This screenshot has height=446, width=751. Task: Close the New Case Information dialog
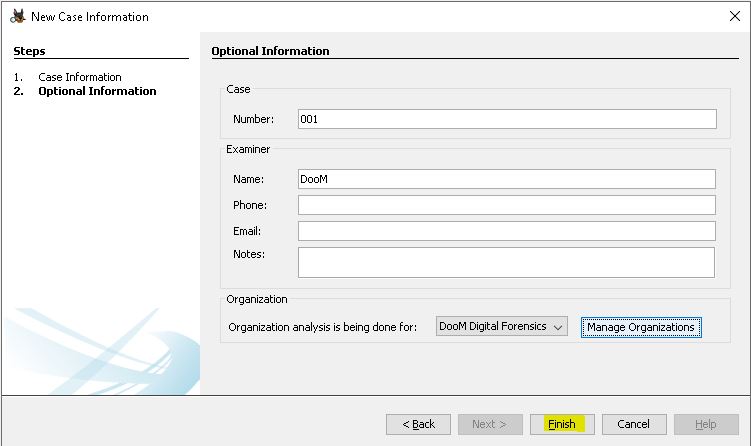[735, 16]
